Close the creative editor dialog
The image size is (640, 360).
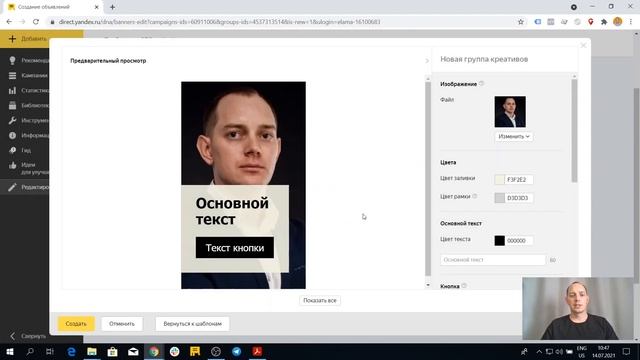583,45
